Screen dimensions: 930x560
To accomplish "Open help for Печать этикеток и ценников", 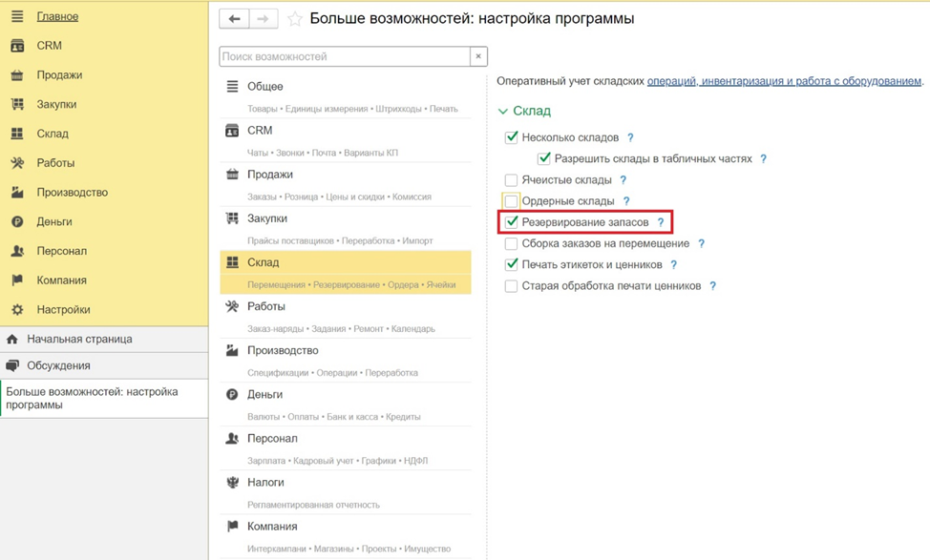I will point(673,264).
